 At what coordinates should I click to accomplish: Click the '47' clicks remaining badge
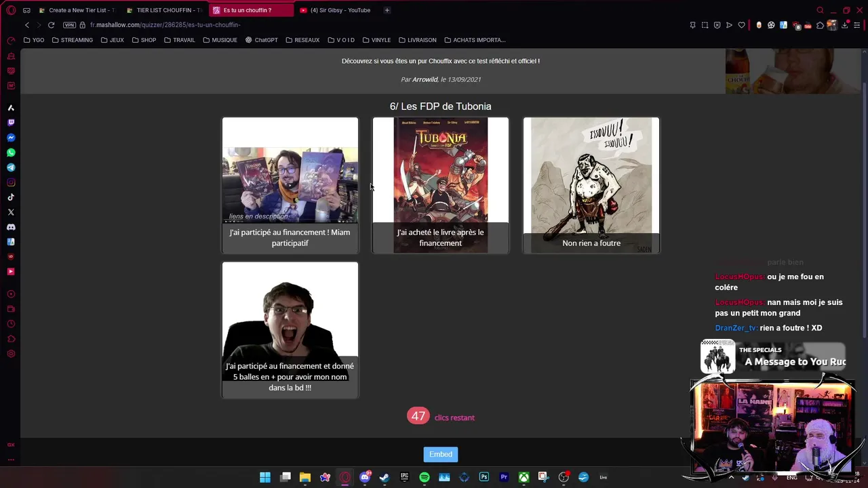point(418,416)
